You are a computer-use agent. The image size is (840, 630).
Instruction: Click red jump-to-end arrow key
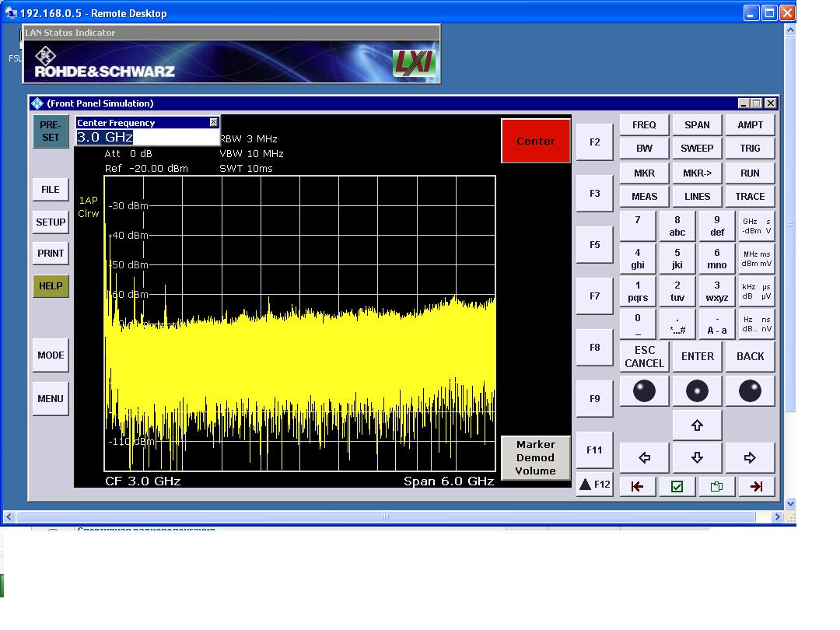[x=757, y=486]
